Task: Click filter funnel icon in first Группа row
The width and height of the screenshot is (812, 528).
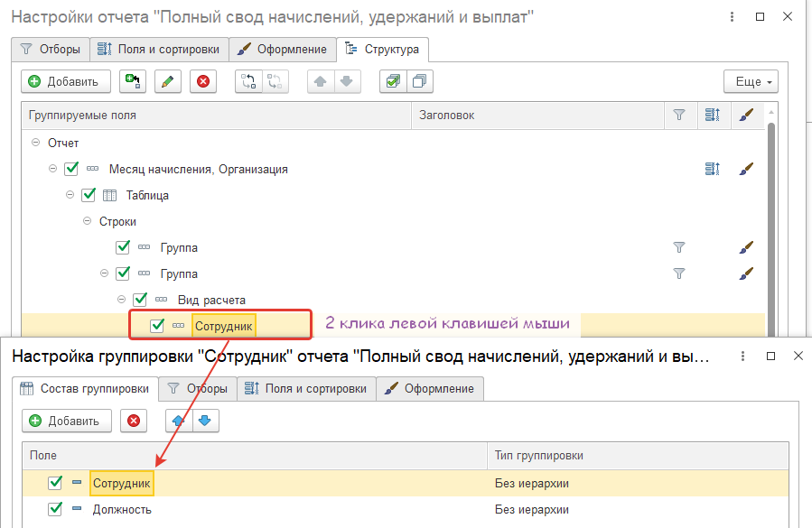Action: [x=679, y=247]
